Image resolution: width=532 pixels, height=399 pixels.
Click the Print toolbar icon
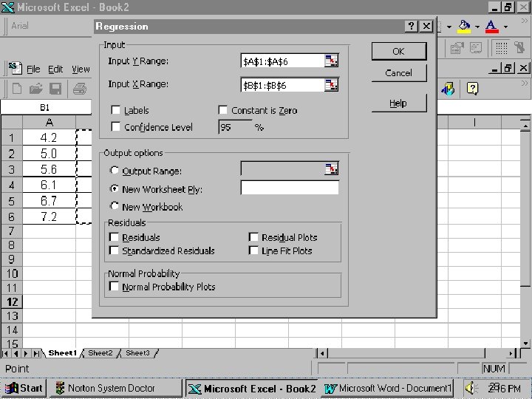point(80,89)
